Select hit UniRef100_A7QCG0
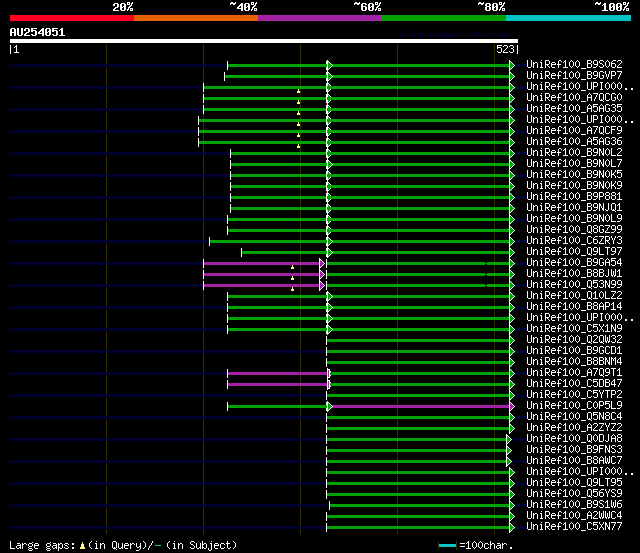This screenshot has width=640, height=553. click(574, 98)
